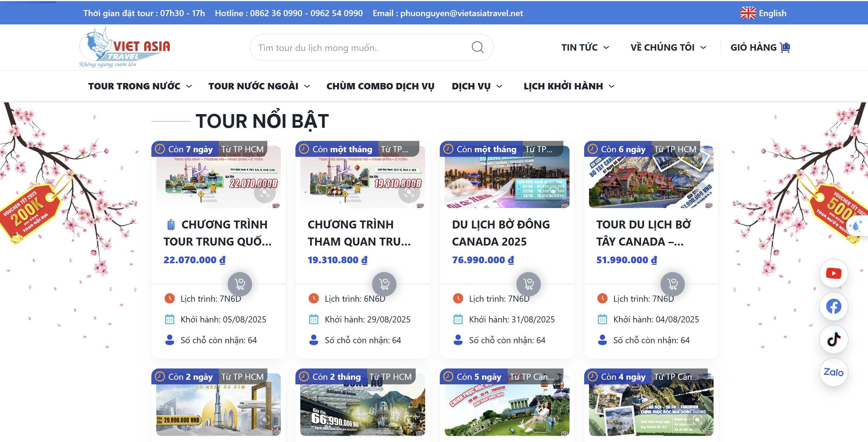
Task: Open the Bờ Tây Canada tour thumbnail
Action: (651, 177)
